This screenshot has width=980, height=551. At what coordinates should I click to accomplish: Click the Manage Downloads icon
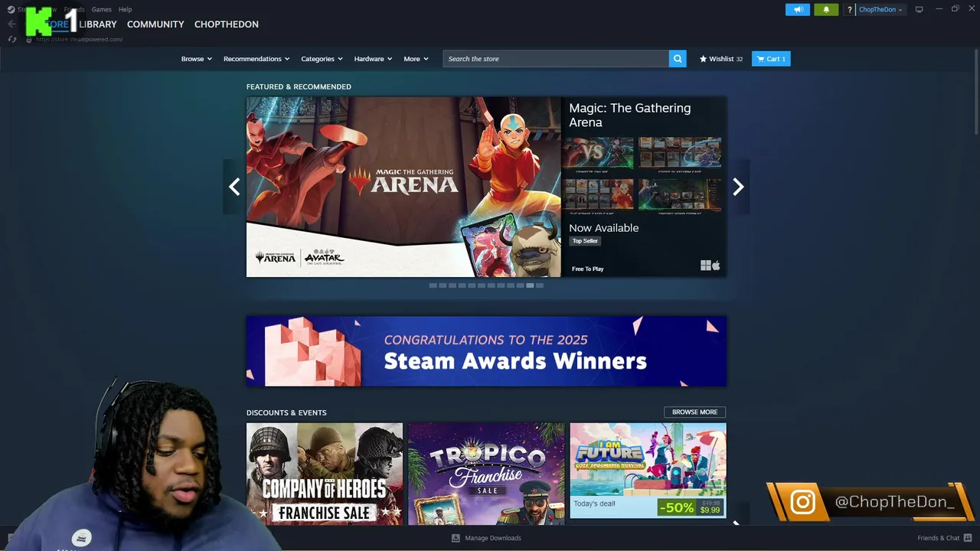click(456, 538)
